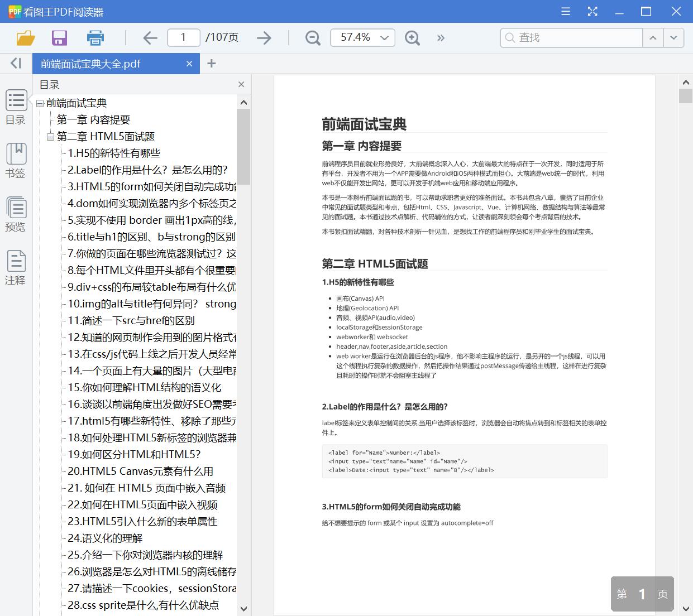Open outline item 24.语义化的理解

click(x=105, y=538)
